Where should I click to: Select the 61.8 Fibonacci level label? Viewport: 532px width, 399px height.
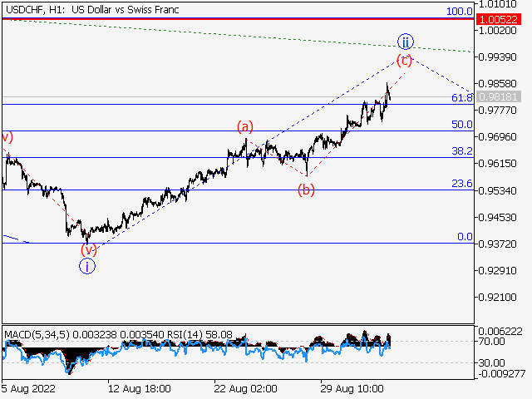click(x=462, y=98)
